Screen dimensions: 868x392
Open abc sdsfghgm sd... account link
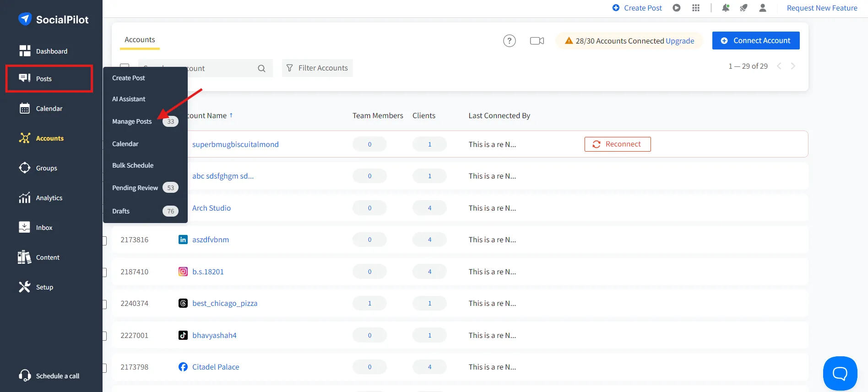click(x=223, y=176)
